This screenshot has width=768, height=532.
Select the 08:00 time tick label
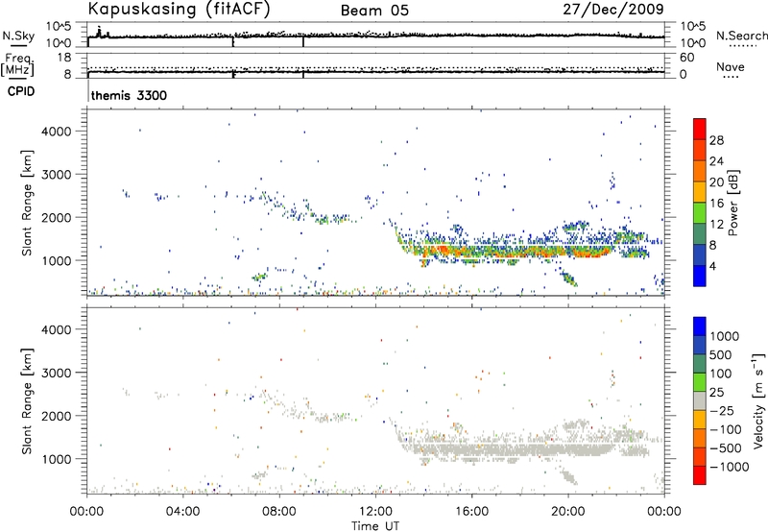(x=279, y=512)
